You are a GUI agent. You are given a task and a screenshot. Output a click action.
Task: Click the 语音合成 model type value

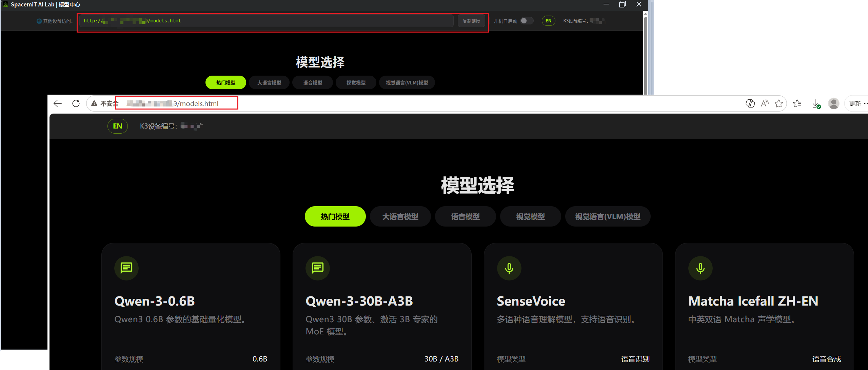pyautogui.click(x=827, y=359)
